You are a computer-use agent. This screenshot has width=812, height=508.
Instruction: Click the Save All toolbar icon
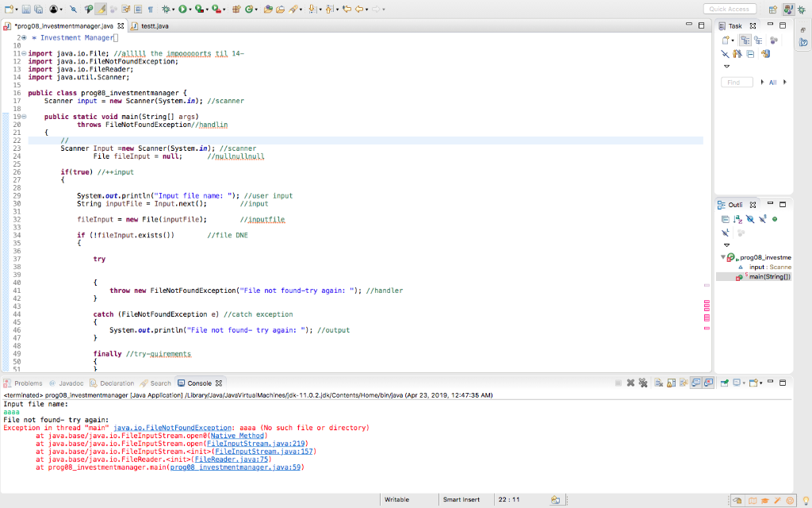38,10
